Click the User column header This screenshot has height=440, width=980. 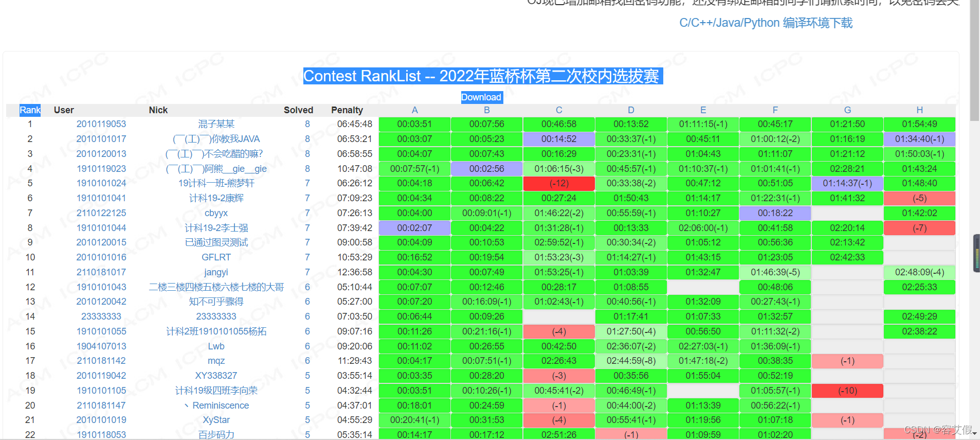[64, 110]
